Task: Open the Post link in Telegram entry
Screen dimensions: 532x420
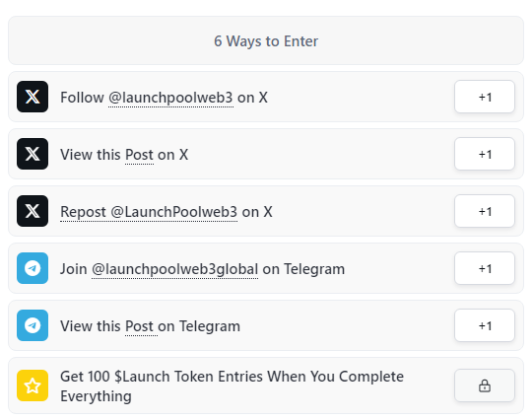Action: point(139,326)
